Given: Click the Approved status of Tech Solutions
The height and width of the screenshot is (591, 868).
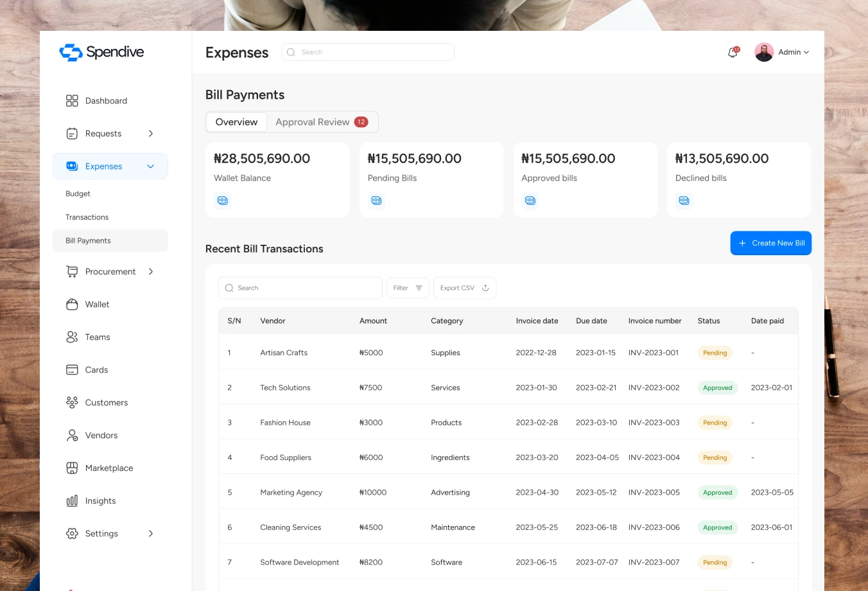Looking at the screenshot, I should pyautogui.click(x=718, y=387).
